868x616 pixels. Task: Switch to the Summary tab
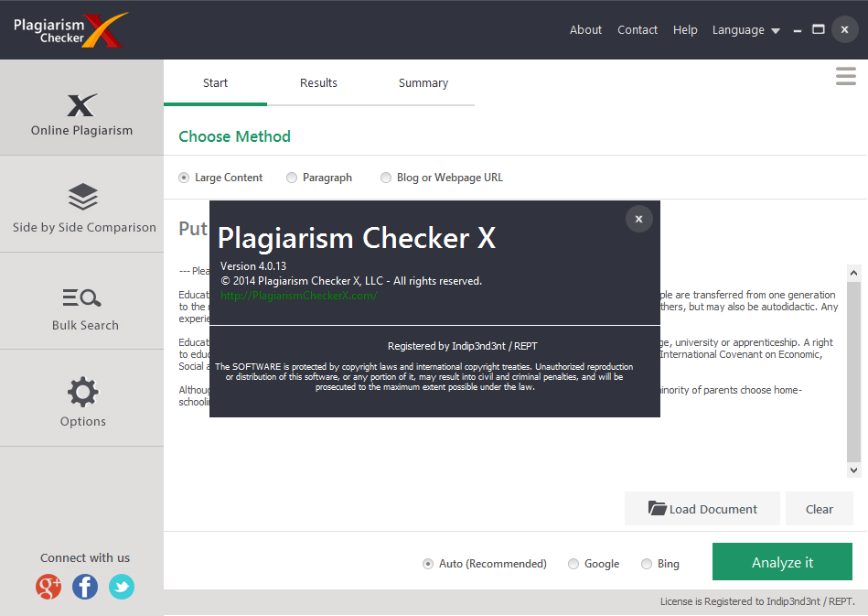[423, 83]
